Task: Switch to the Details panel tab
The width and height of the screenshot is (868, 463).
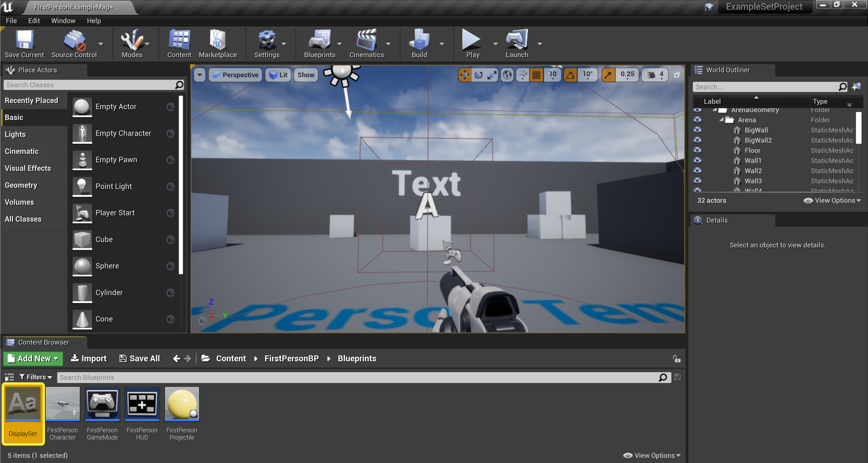Action: pos(716,220)
